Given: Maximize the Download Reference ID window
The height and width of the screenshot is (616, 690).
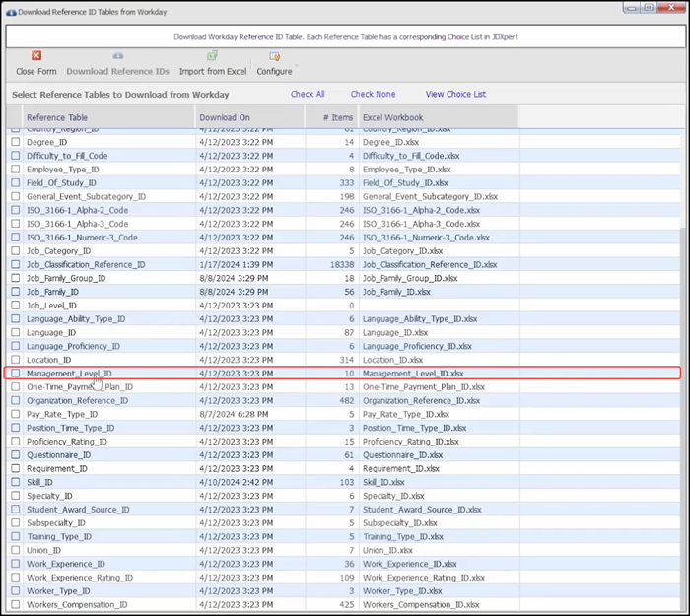Looking at the screenshot, I should (648, 9).
